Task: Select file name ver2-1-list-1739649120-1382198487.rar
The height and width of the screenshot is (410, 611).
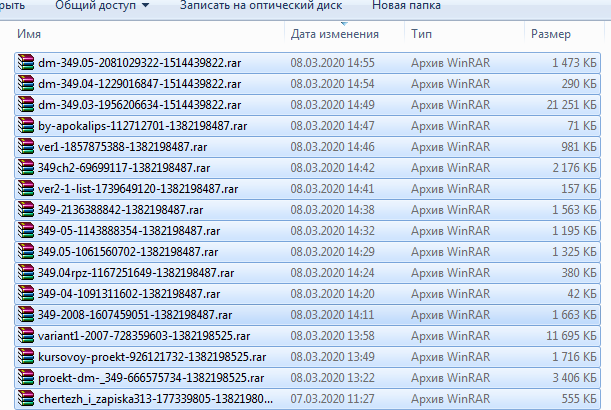Action: pos(138,189)
